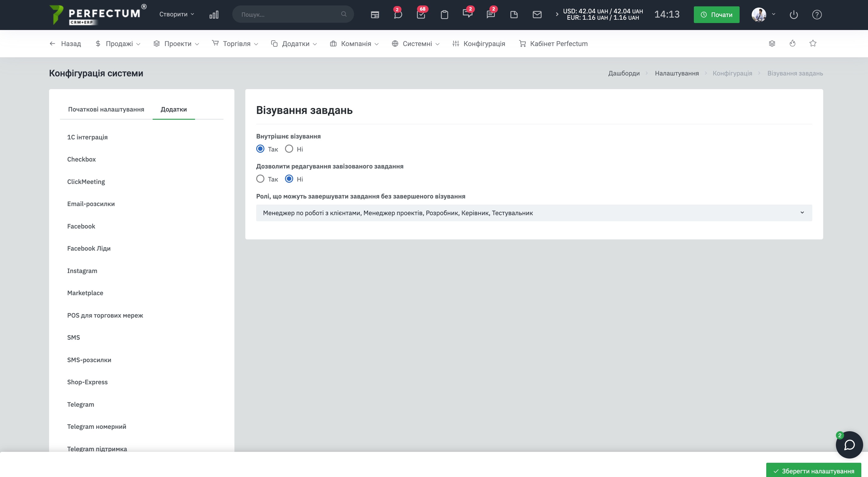Viewport: 868px width, 477px height.
Task: Click the favorites star icon
Action: tap(813, 43)
